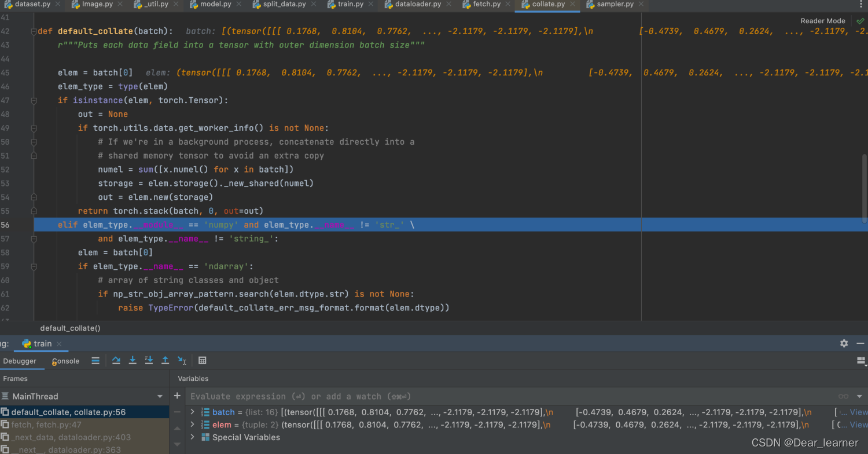Viewport: 868px width, 454px height.
Task: Open debug panel settings gear
Action: (844, 343)
